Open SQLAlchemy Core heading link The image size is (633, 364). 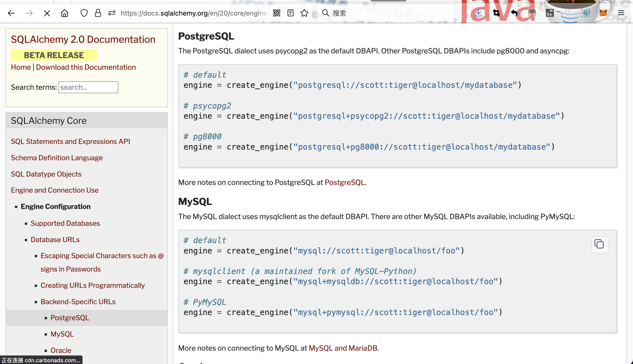coord(49,121)
